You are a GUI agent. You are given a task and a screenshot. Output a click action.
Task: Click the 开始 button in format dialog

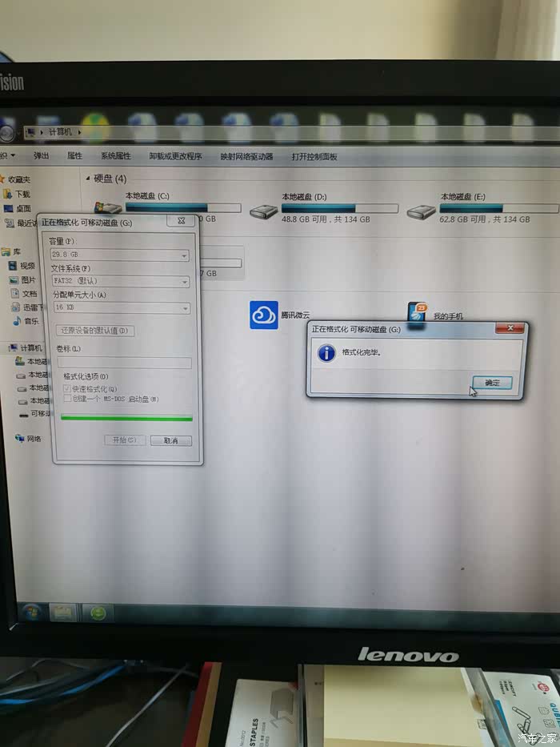[124, 440]
